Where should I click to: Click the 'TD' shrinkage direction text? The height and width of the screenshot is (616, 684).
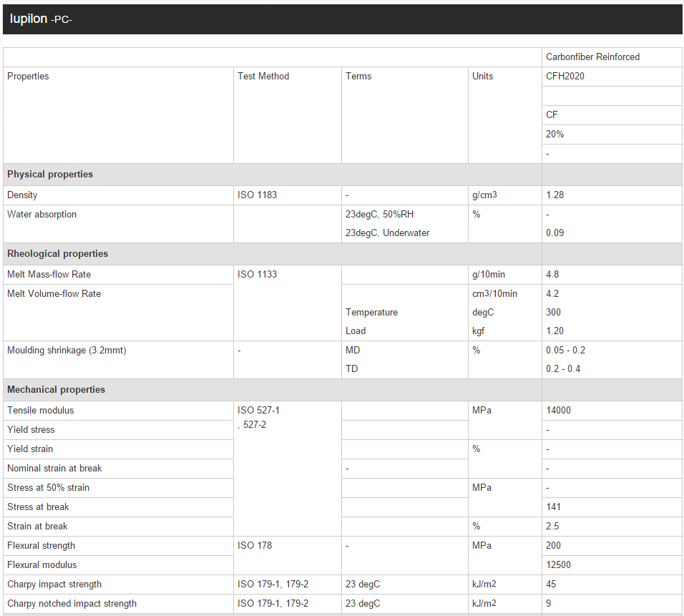click(351, 369)
